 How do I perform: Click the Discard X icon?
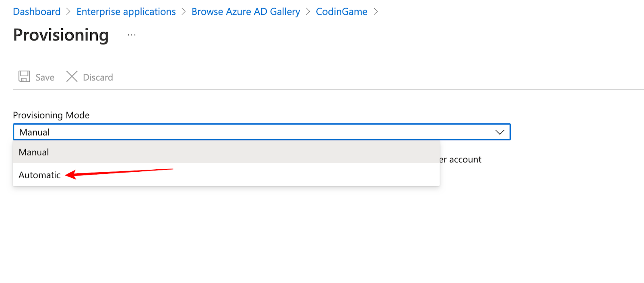point(72,77)
